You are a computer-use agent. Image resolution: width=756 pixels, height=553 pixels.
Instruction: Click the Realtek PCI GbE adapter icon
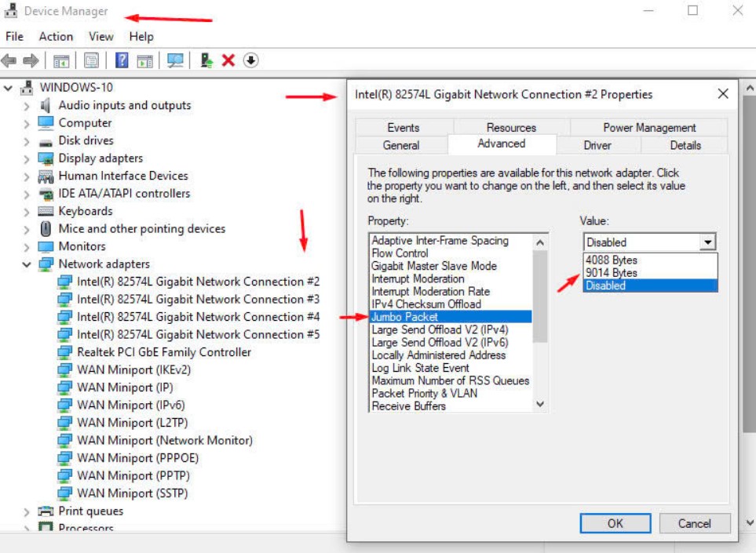click(64, 353)
